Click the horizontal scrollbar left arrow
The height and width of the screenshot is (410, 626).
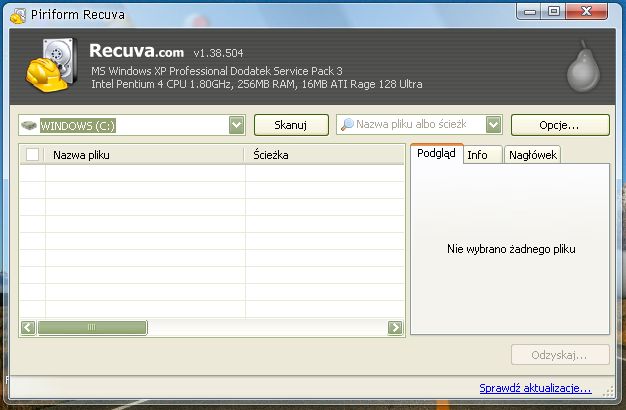click(x=28, y=328)
